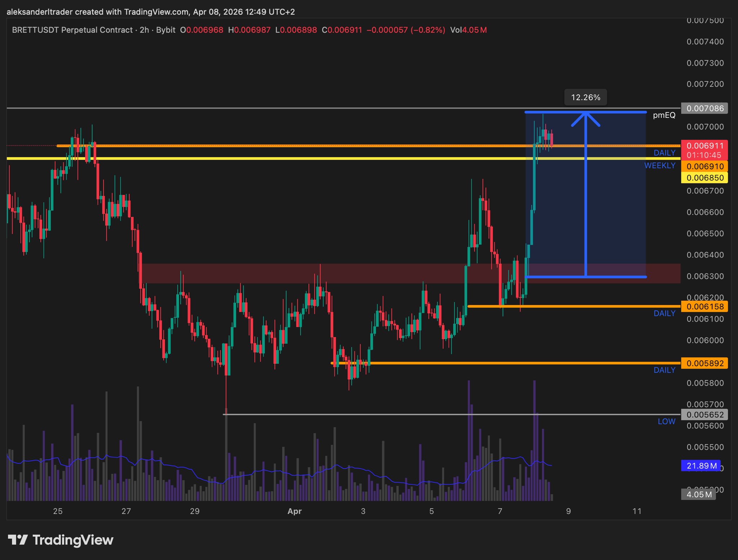Click the DAILY label under 0.005892 line

tap(664, 370)
